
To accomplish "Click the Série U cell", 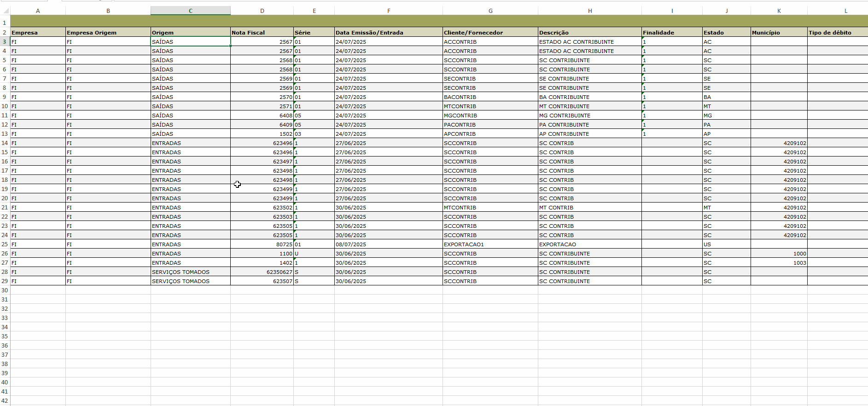I will click(x=314, y=254).
